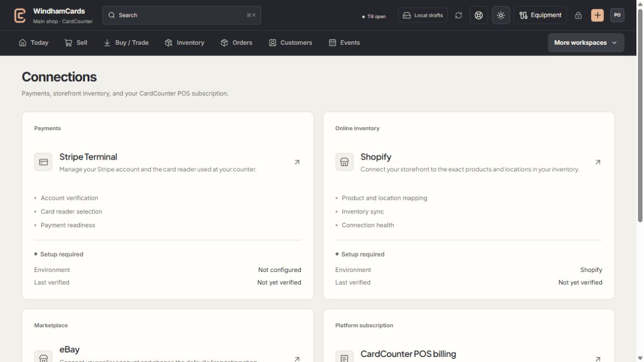Image resolution: width=644 pixels, height=362 pixels.
Task: Click the scrollbar up arrow
Action: (x=640, y=4)
